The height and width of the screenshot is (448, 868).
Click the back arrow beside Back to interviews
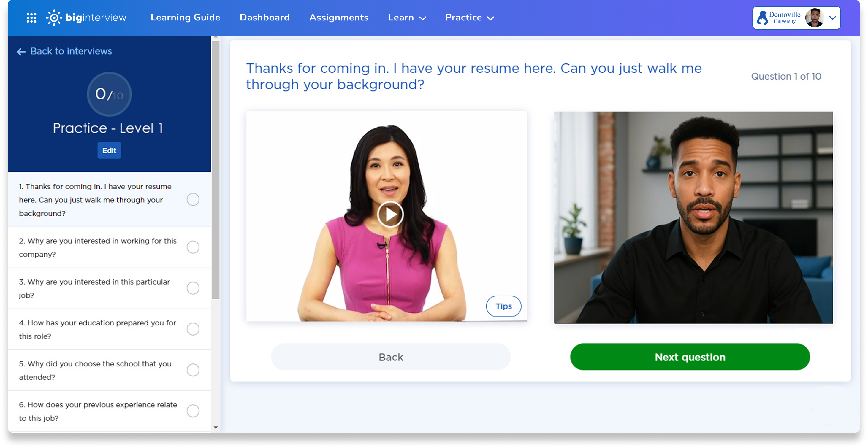(21, 52)
